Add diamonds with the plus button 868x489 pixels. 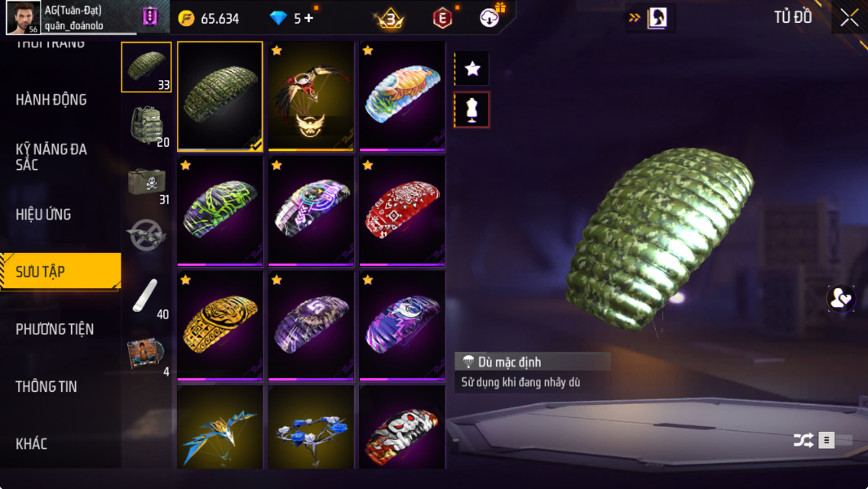(x=308, y=18)
